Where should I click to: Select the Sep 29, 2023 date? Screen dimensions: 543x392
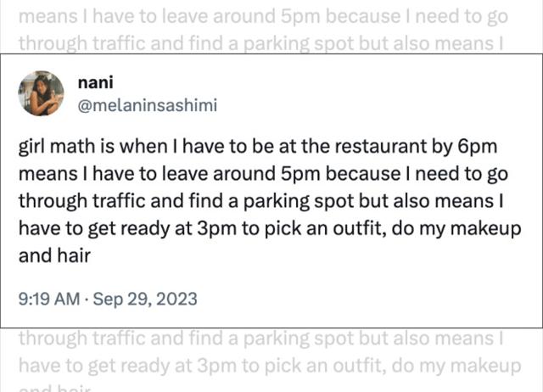pos(145,299)
